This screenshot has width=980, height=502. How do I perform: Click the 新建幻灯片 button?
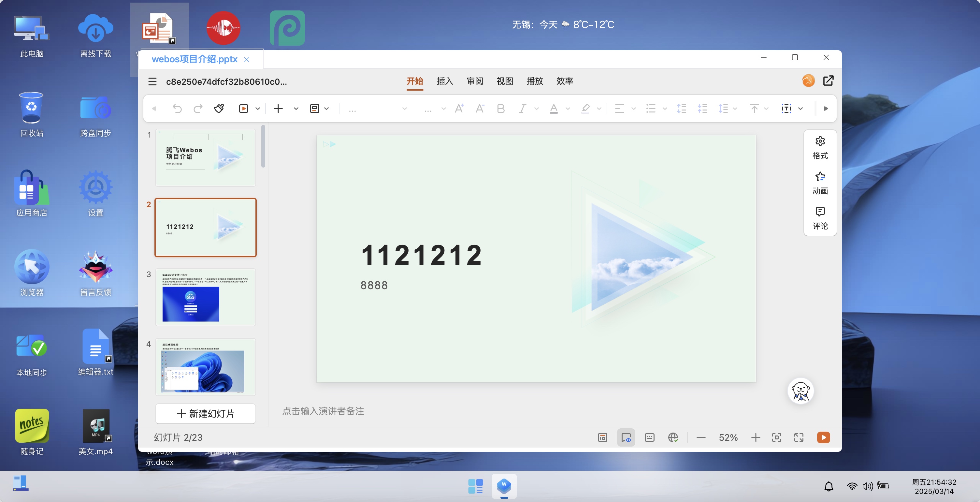tap(206, 413)
